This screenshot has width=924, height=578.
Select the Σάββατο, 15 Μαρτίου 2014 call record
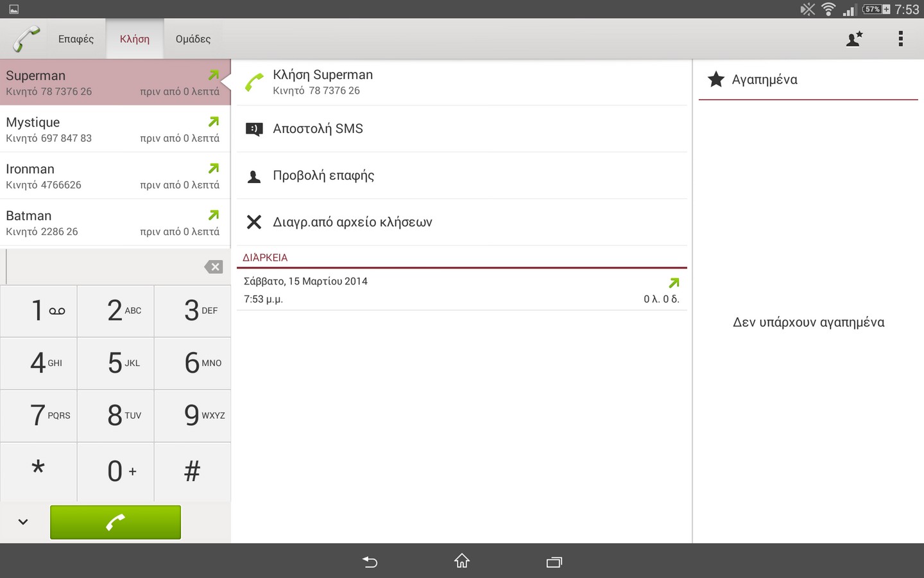(x=462, y=290)
